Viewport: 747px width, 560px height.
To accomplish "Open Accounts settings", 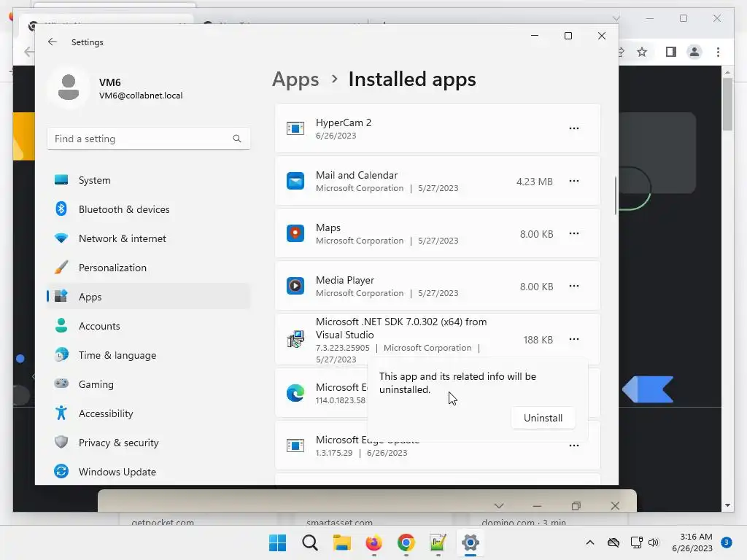I will click(x=148, y=326).
